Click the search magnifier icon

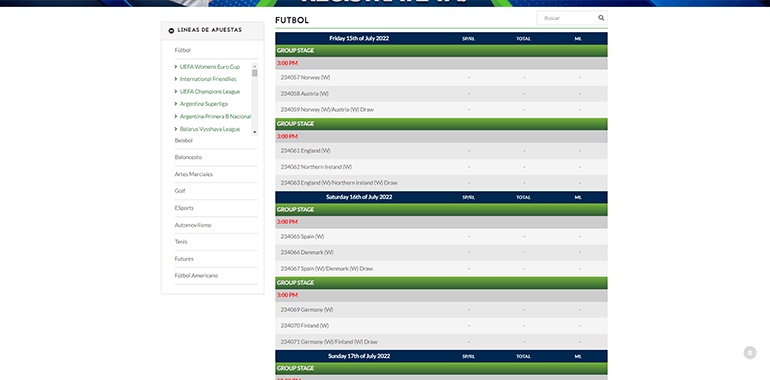point(601,18)
